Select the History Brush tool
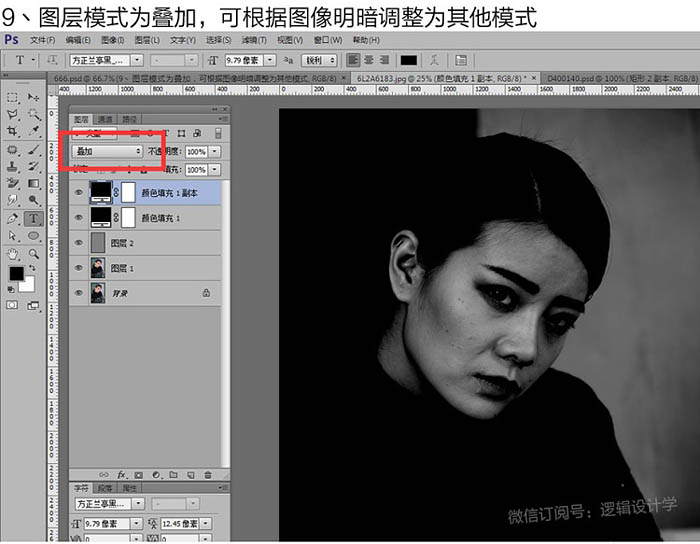 point(33,166)
